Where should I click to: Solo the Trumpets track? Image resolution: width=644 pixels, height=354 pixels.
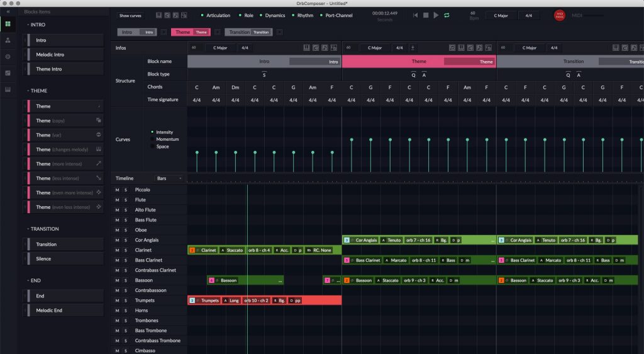(x=126, y=301)
